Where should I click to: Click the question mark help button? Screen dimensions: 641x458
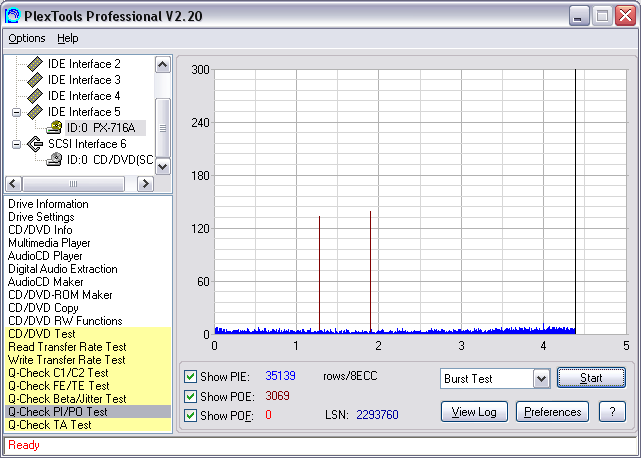(x=612, y=412)
